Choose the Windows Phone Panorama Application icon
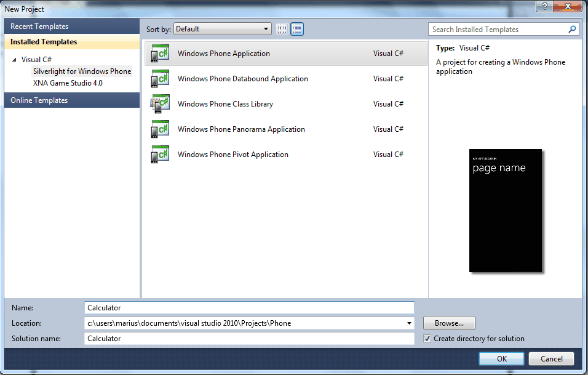Viewport: 588px width, 375px height. tap(160, 129)
